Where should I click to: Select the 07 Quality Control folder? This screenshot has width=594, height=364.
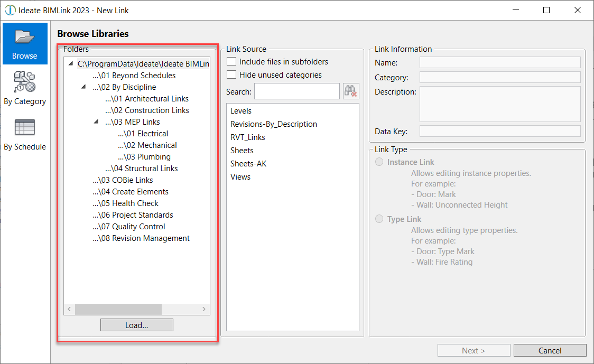coord(129,227)
